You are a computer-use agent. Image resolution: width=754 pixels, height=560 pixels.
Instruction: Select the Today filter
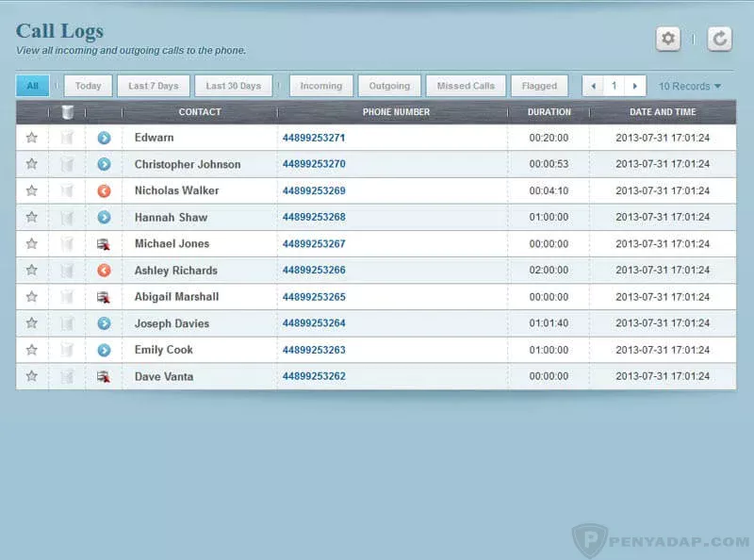[88, 85]
